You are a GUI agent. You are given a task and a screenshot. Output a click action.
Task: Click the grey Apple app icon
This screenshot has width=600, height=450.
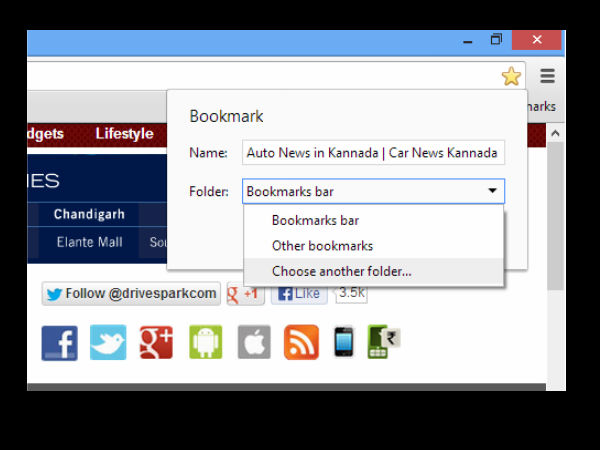click(254, 342)
